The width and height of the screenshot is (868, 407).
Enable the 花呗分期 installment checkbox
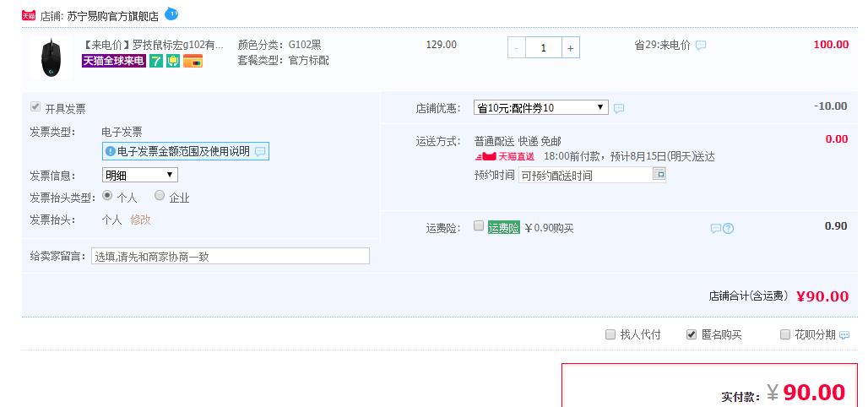(785, 334)
